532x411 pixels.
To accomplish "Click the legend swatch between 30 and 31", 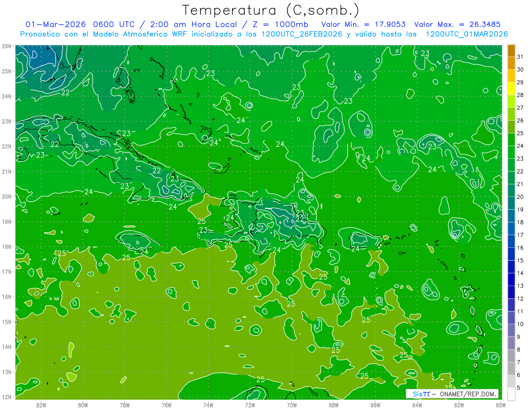I will pyautogui.click(x=511, y=63).
